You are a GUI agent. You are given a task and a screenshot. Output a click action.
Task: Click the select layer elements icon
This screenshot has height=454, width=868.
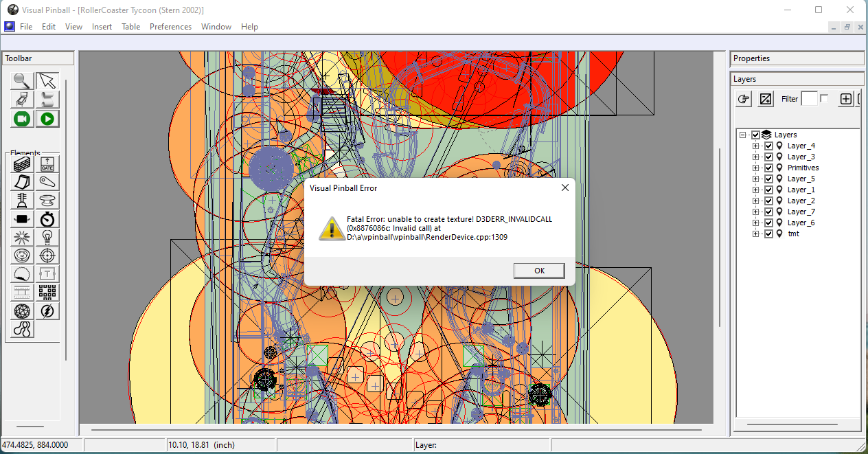click(x=766, y=99)
